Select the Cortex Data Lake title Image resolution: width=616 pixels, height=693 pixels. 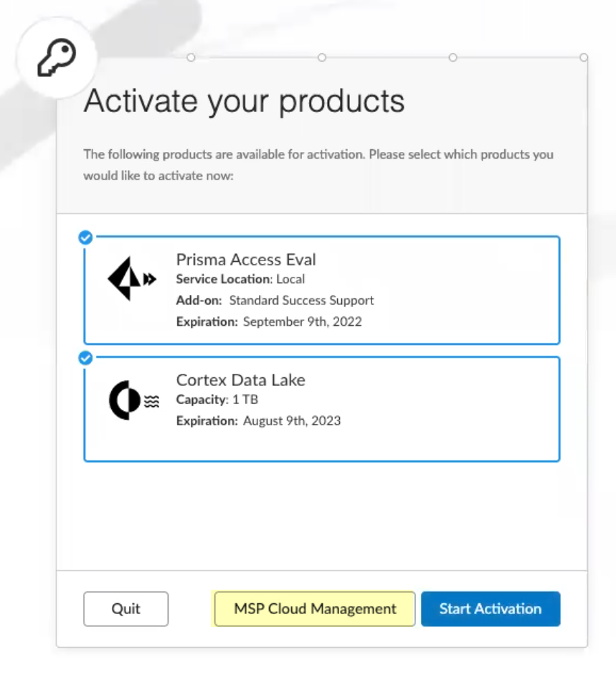(241, 380)
